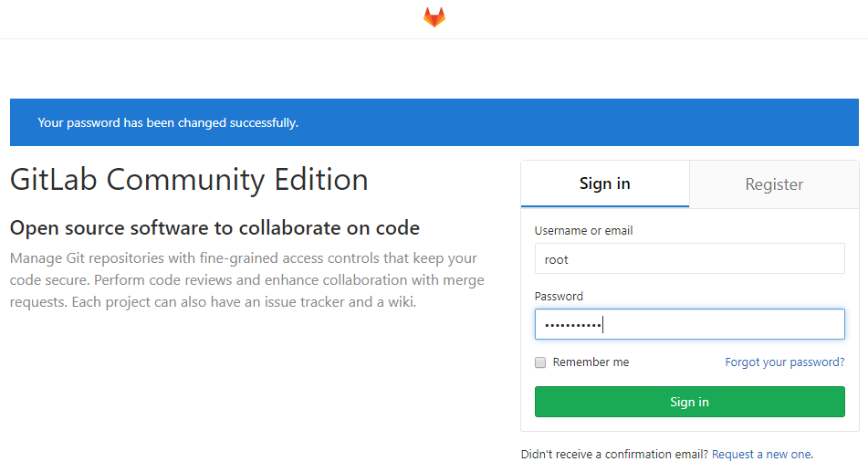Click the 'root' text in username box

557,260
